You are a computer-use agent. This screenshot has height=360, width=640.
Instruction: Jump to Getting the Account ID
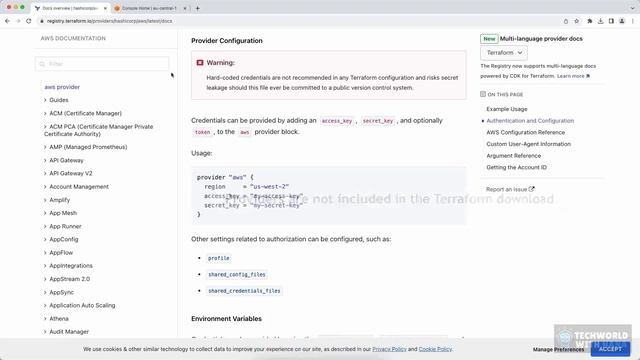pyautogui.click(x=516, y=167)
